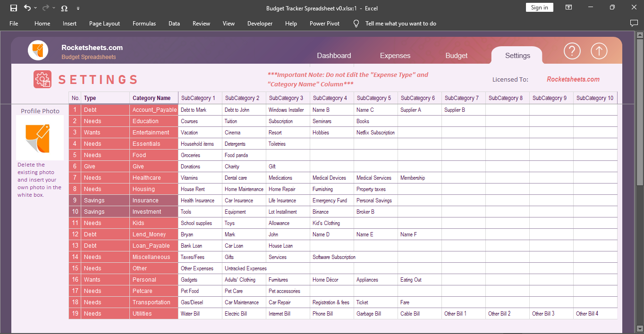Click the Rocketsheets.com licensed-to link

pyautogui.click(x=573, y=79)
